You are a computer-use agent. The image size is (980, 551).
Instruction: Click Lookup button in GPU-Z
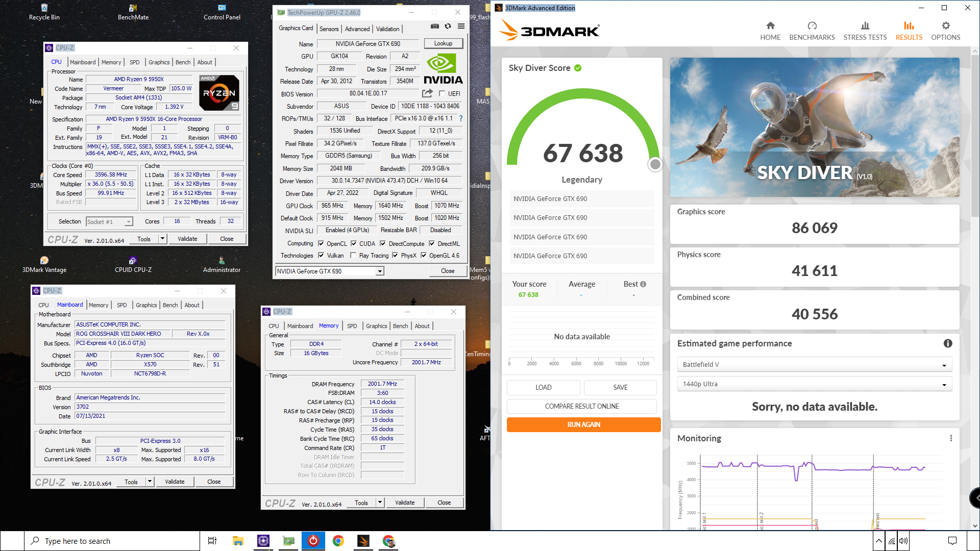pyautogui.click(x=443, y=44)
